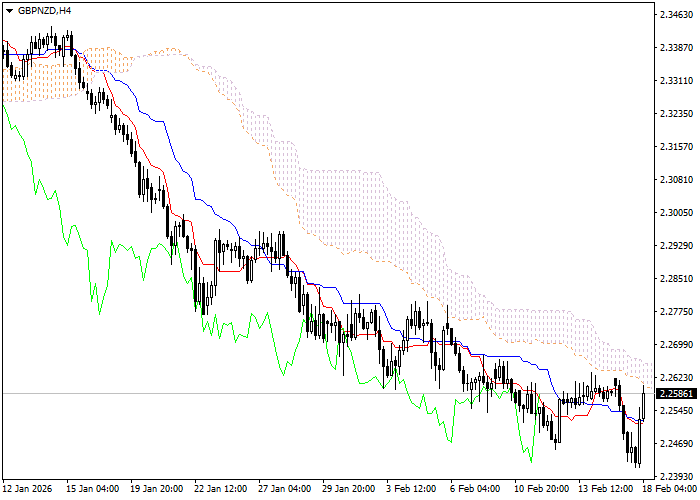The image size is (700, 500).
Task: Click the 2.23930 price axis label
Action: 676,477
